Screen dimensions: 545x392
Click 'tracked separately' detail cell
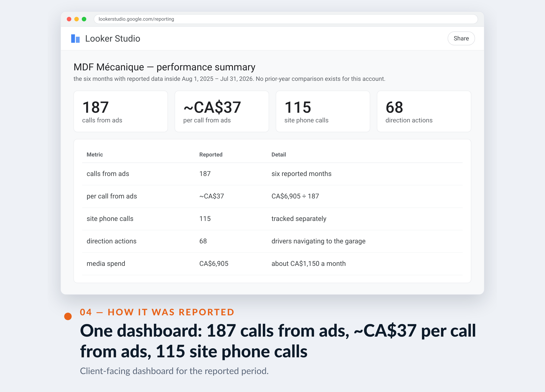tap(299, 219)
